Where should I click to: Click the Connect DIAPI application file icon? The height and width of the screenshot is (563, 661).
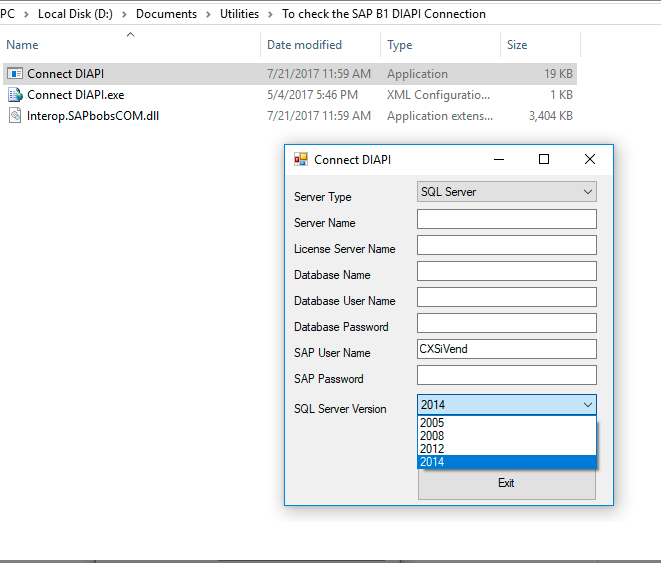click(15, 74)
